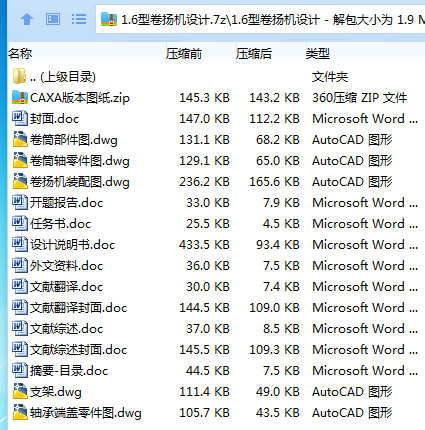The image size is (425, 430).
Task: Click the 112.2 KB compressed size of 封面.doc
Action: point(274,119)
